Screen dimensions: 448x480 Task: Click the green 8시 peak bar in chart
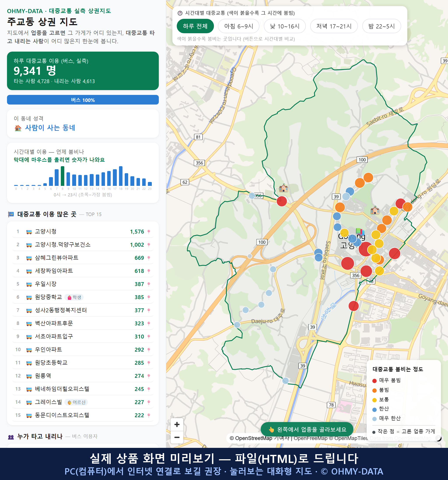pyautogui.click(x=63, y=176)
